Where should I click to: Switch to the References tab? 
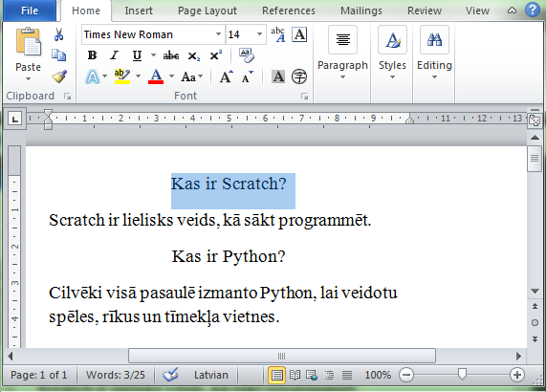click(289, 11)
